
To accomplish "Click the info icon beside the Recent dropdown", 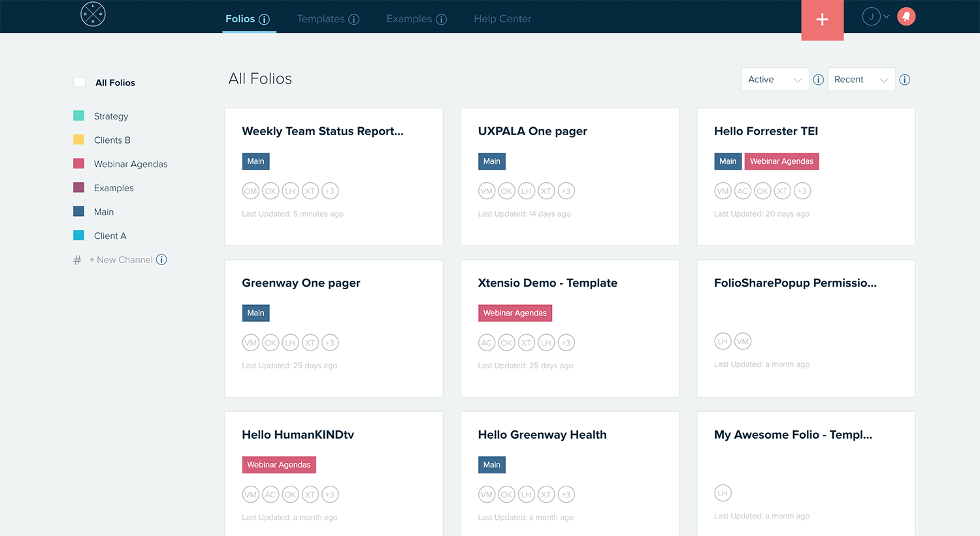I will (904, 79).
